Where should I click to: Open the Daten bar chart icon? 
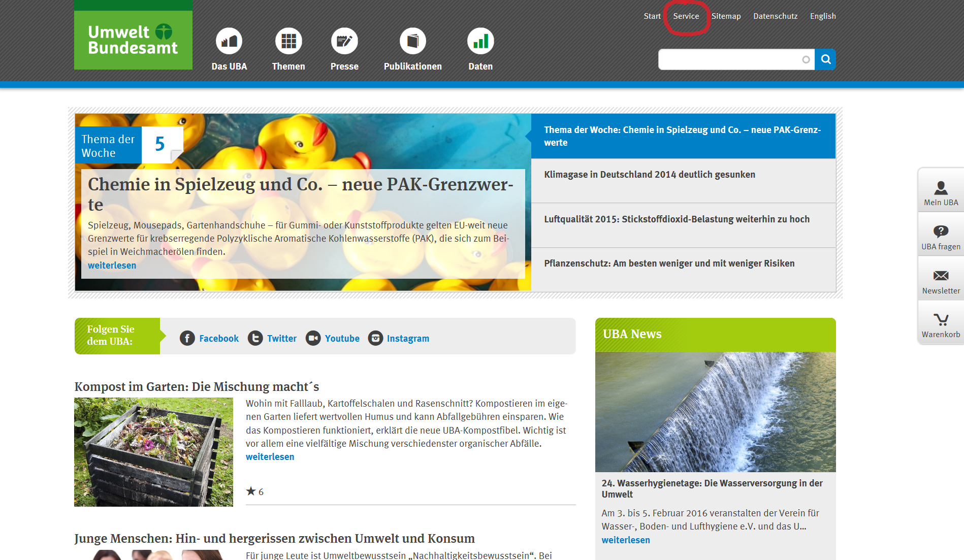[x=480, y=41]
